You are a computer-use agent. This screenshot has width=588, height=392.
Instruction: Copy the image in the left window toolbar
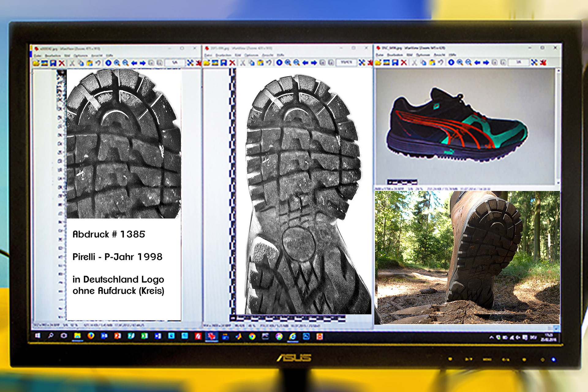click(81, 63)
